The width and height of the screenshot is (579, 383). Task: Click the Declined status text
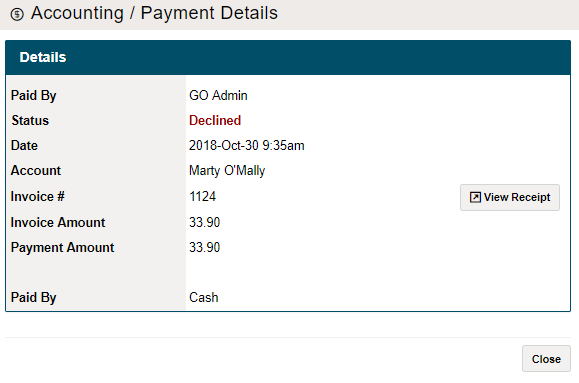[x=215, y=120]
